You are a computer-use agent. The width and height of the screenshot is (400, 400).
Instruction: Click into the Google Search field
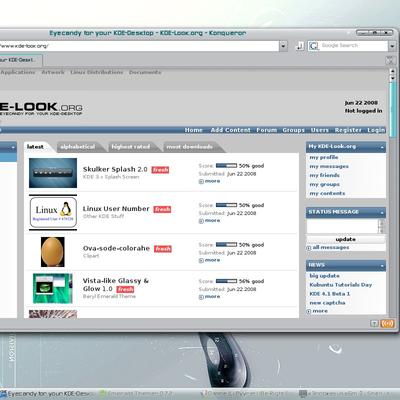point(353,46)
